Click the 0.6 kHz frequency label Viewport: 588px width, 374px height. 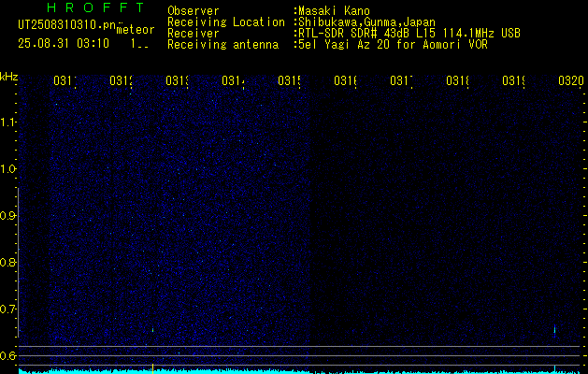(7, 355)
